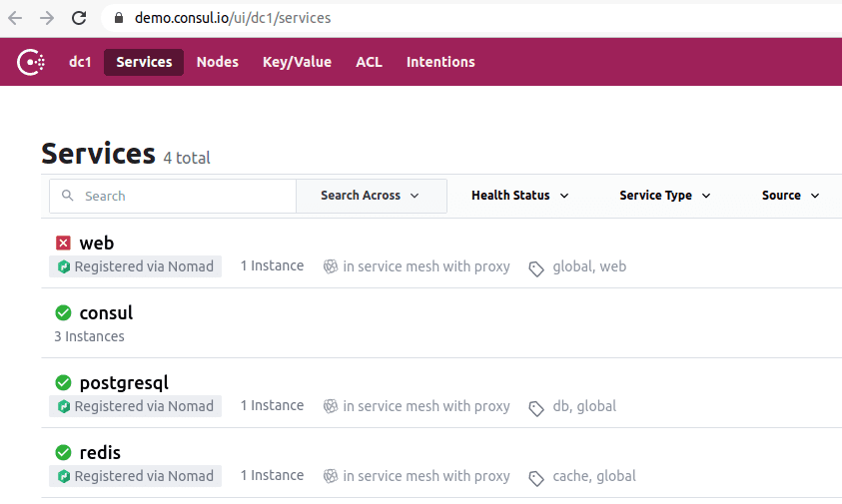Click the cache, global tags text

(594, 476)
